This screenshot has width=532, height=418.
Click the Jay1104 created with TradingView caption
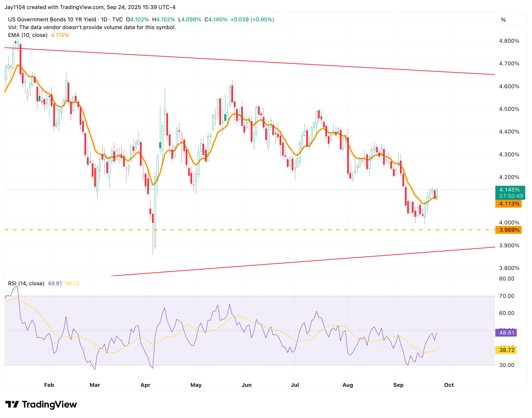(x=90, y=7)
